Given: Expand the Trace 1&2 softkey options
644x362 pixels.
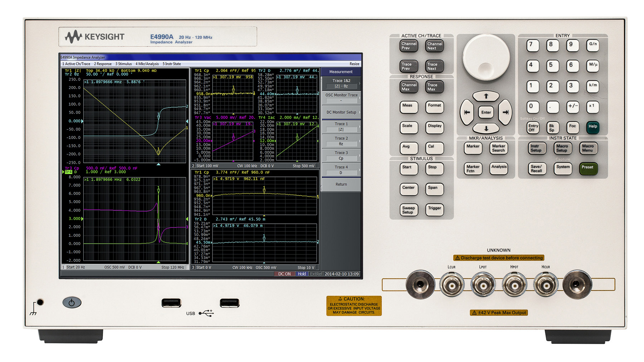Looking at the screenshot, I should tap(341, 83).
